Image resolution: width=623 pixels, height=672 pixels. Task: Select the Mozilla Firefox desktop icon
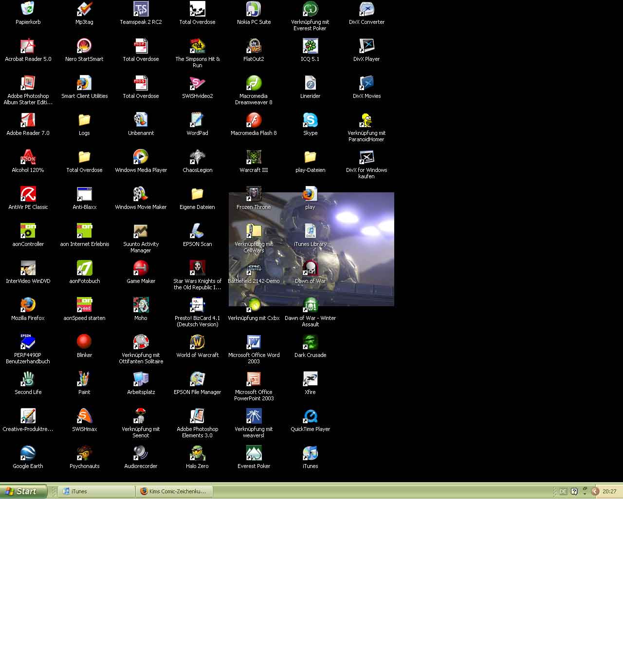coord(28,305)
